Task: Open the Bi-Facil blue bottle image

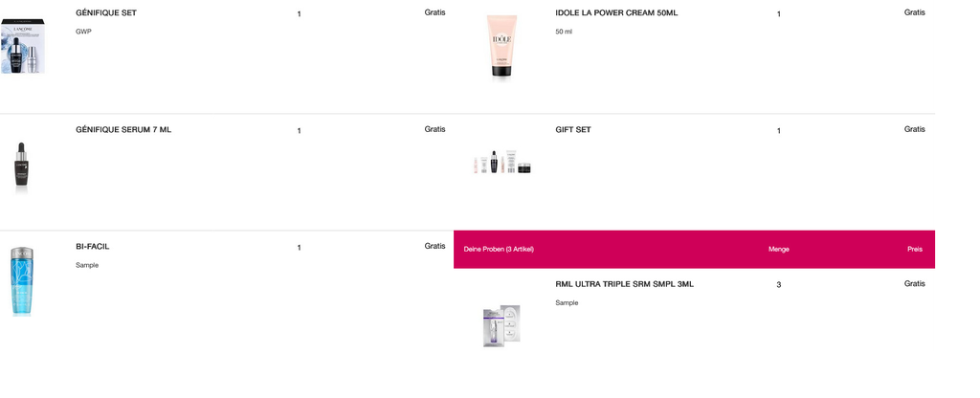Action: coord(21,281)
